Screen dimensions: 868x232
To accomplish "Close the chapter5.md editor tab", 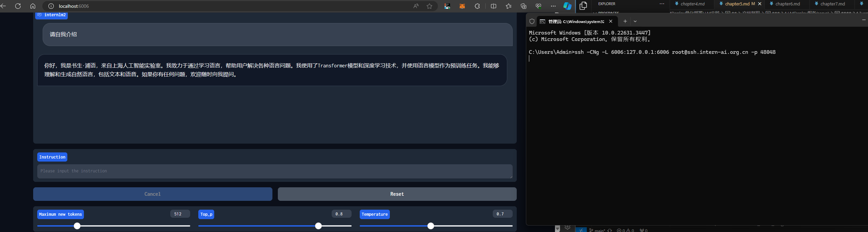I will coord(760,4).
